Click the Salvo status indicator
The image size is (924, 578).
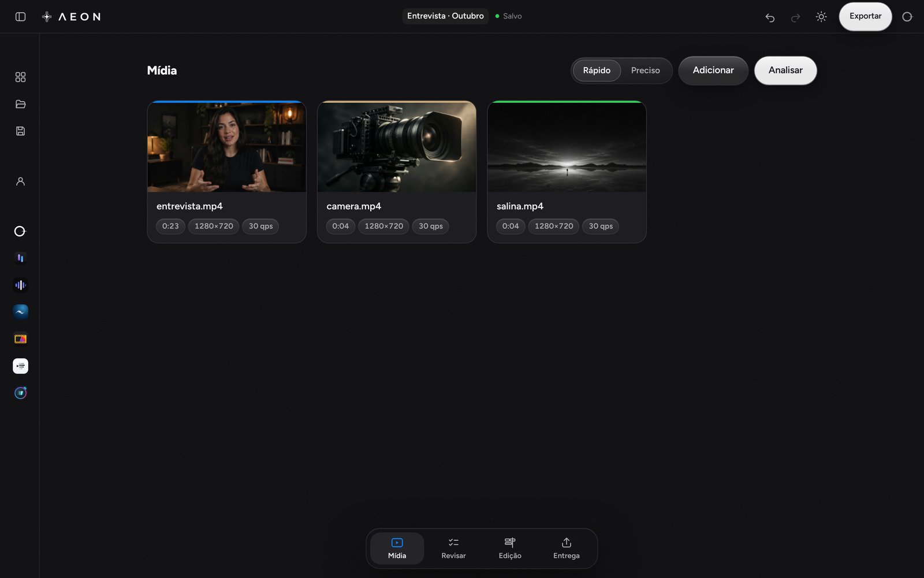pyautogui.click(x=509, y=16)
